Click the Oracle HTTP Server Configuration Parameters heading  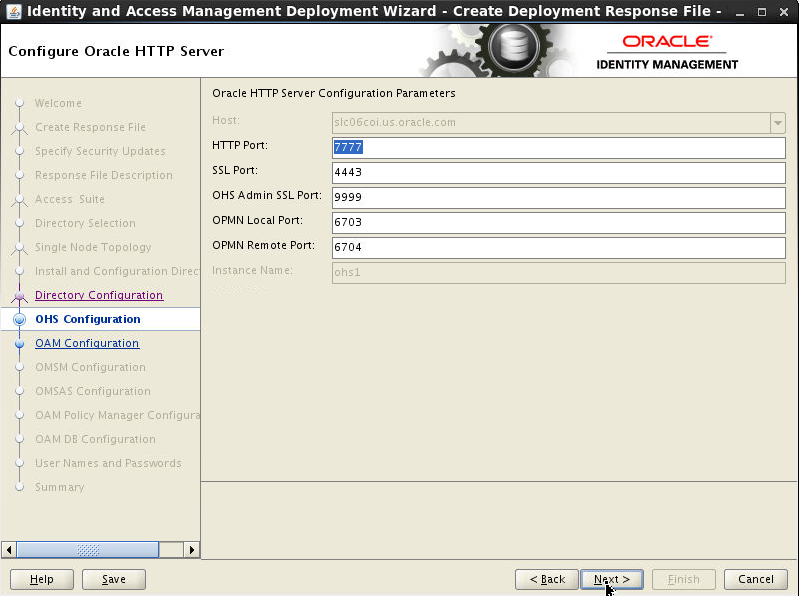[334, 93]
